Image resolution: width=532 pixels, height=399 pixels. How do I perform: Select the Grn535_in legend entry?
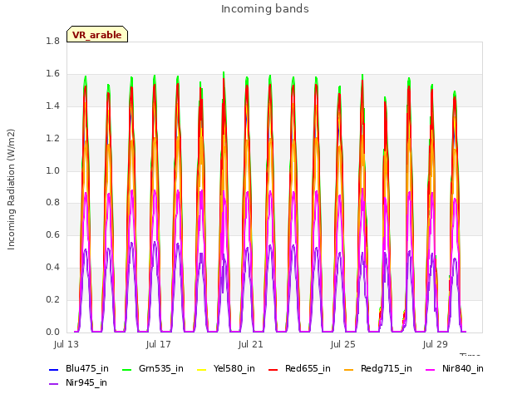153,368
